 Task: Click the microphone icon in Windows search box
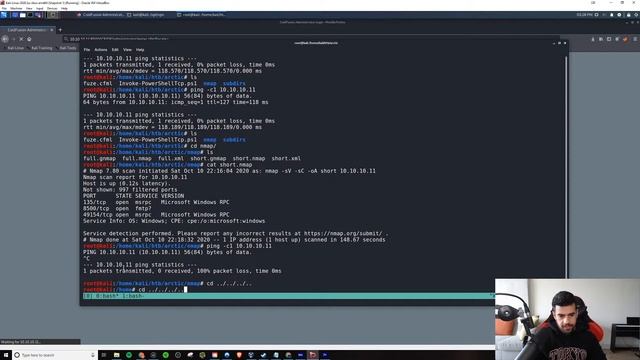coord(93,355)
